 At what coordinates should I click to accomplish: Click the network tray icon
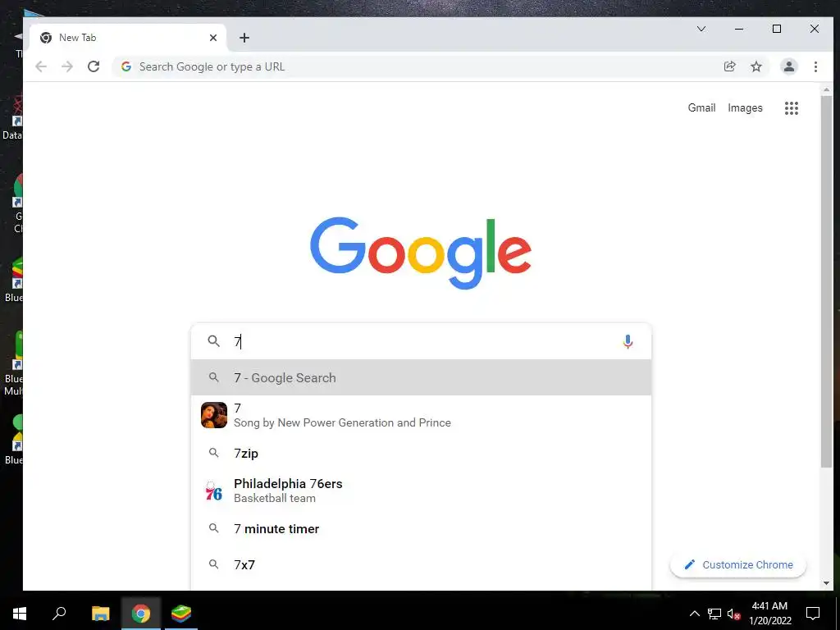coord(714,614)
